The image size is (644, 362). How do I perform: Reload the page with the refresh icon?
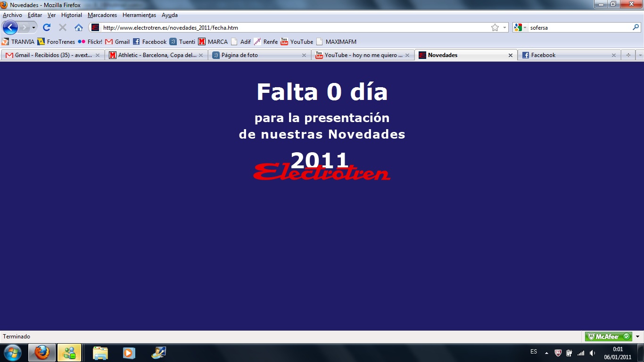[x=47, y=27]
